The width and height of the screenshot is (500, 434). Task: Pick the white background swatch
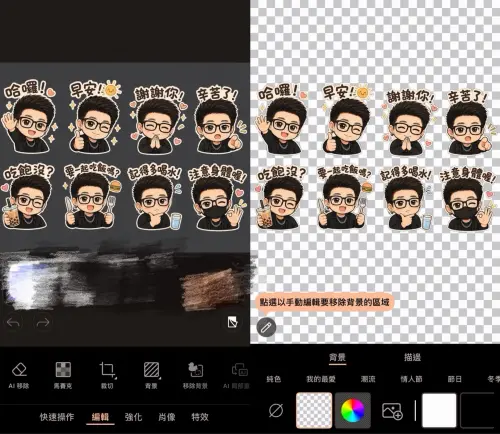coord(439,410)
